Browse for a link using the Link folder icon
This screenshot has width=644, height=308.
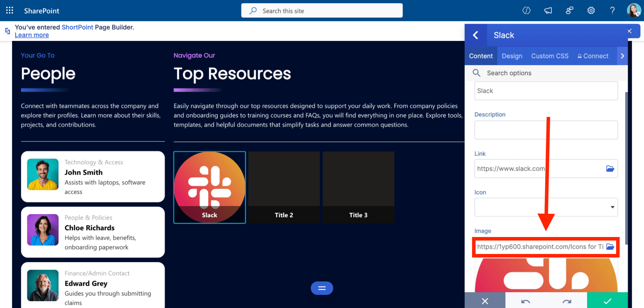tap(610, 168)
